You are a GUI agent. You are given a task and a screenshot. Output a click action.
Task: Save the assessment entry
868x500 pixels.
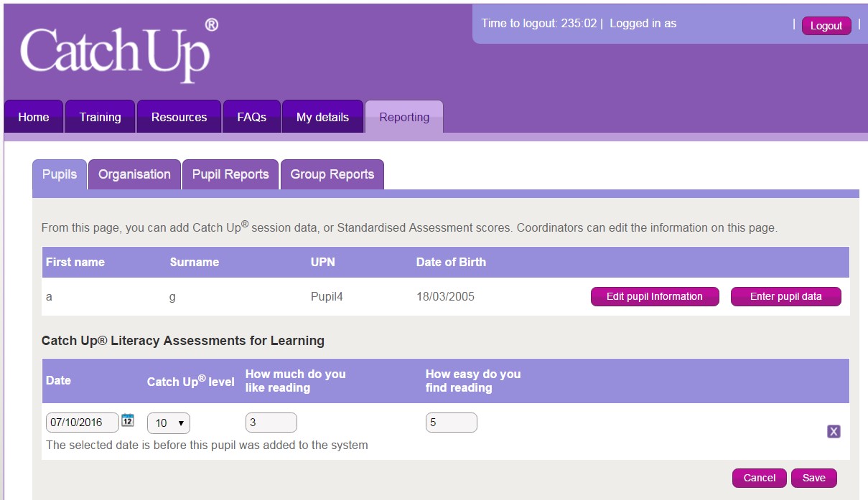click(x=814, y=478)
